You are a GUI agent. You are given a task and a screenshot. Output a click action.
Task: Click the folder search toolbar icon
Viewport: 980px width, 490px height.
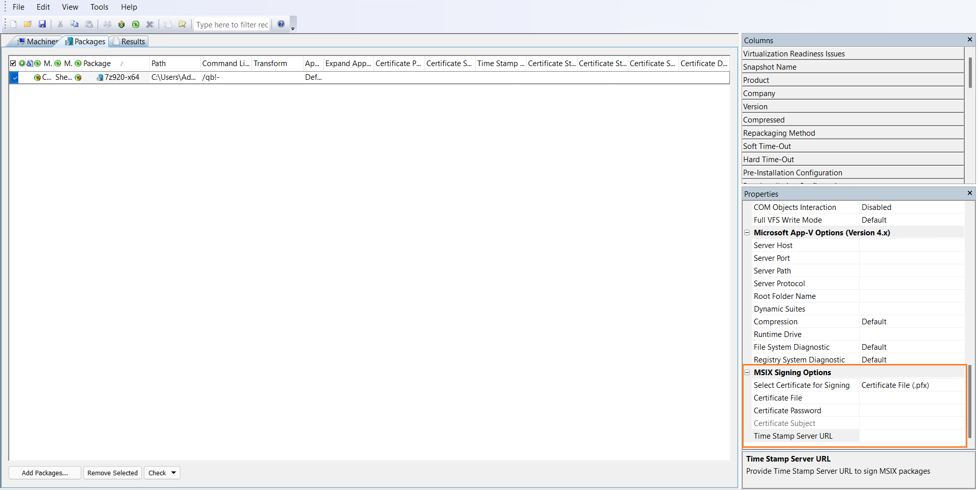tap(182, 24)
